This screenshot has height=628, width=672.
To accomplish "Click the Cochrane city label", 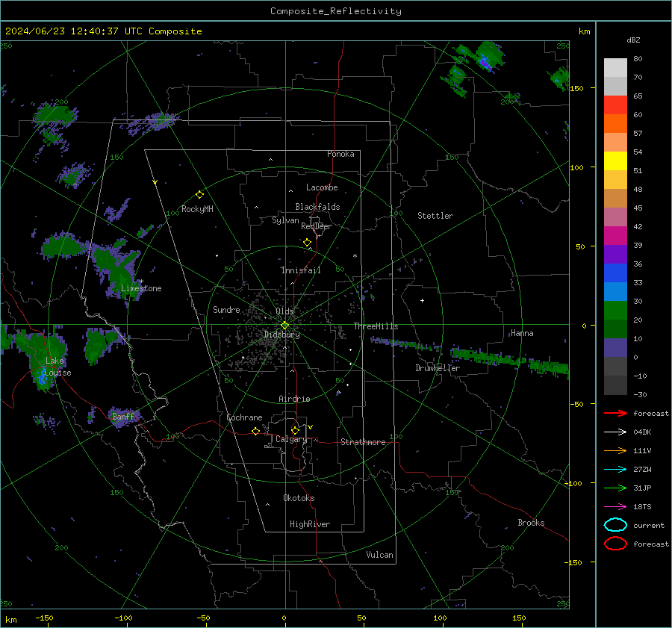I will pyautogui.click(x=244, y=417).
